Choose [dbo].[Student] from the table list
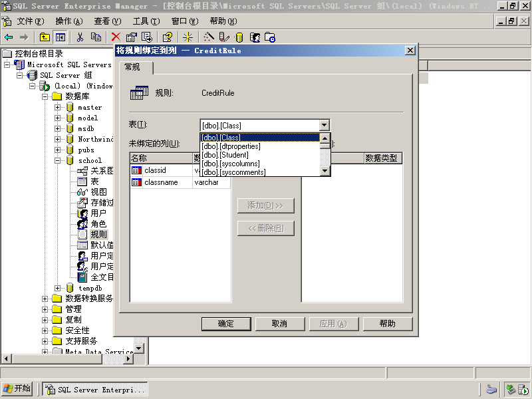Screen dimensions: 532x399 260,155
